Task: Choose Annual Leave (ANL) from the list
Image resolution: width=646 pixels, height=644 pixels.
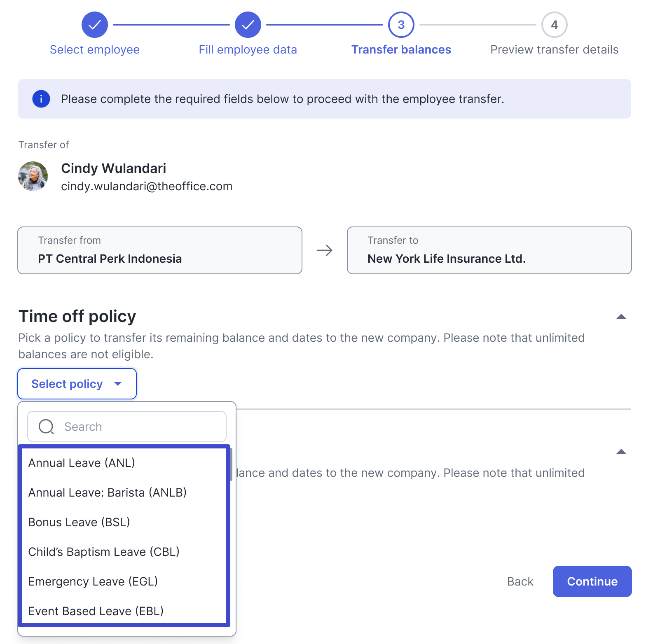Action: pyautogui.click(x=124, y=463)
